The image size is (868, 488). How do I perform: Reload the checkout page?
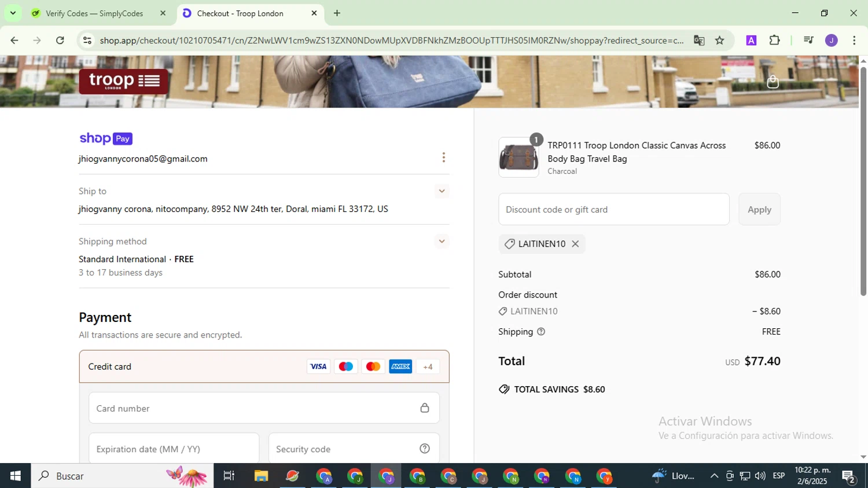coord(60,40)
